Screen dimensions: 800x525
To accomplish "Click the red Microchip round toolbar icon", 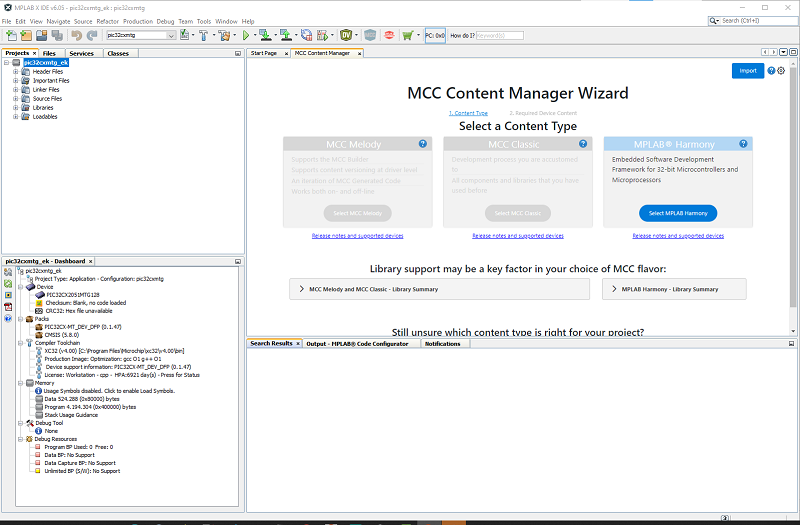I will coord(389,35).
